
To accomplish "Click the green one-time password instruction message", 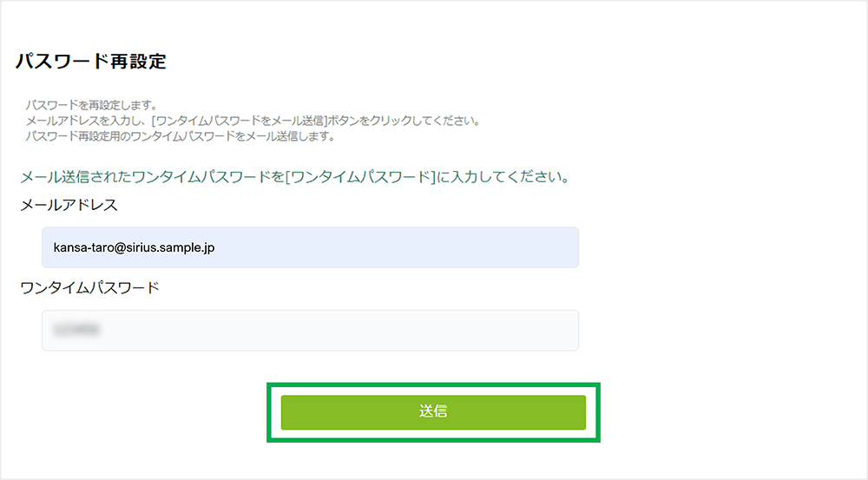I will pos(293,178).
